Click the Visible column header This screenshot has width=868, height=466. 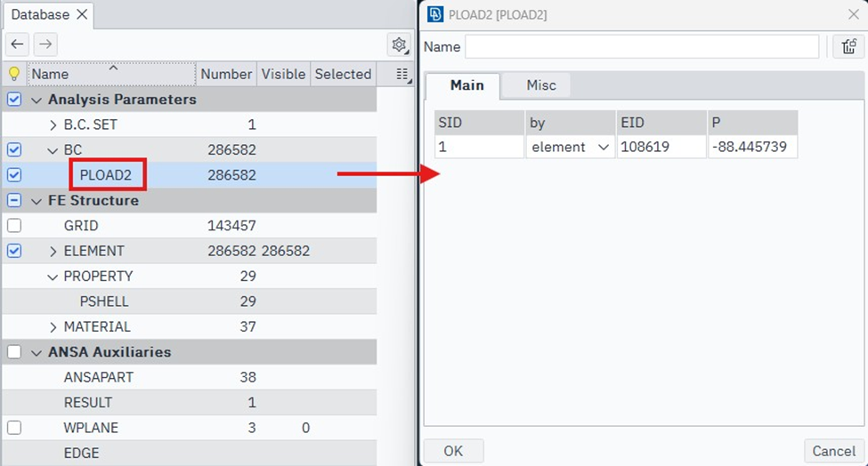click(283, 74)
